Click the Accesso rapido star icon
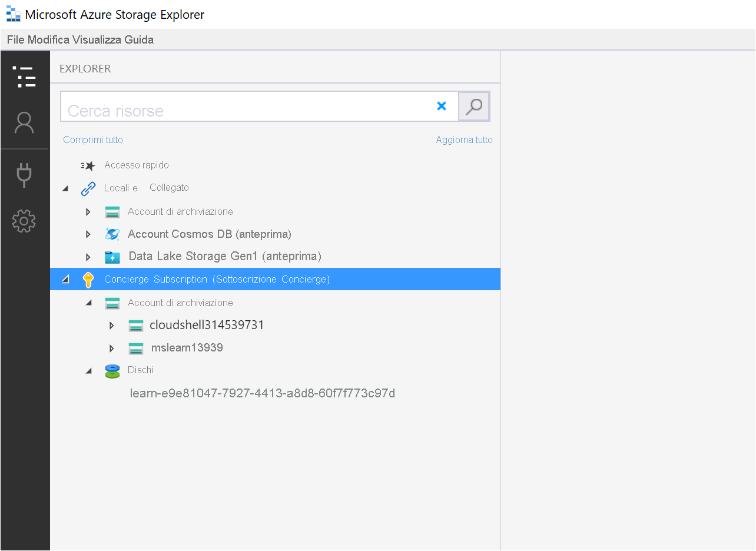 click(88, 165)
